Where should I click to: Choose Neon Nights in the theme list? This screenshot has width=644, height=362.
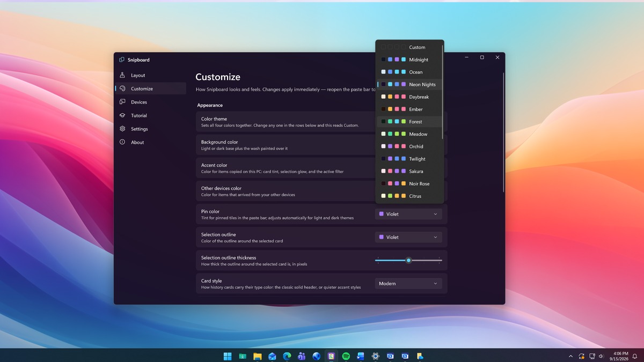pos(409,84)
